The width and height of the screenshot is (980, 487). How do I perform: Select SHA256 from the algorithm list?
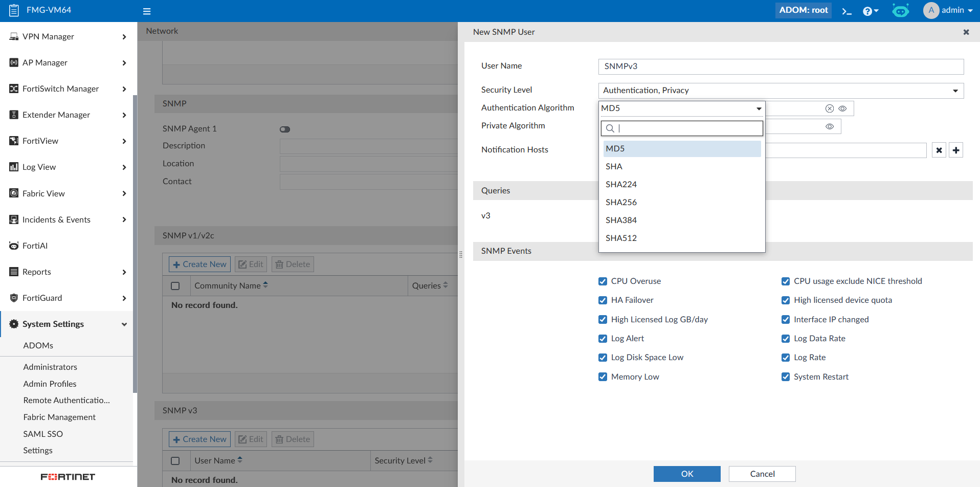click(621, 202)
